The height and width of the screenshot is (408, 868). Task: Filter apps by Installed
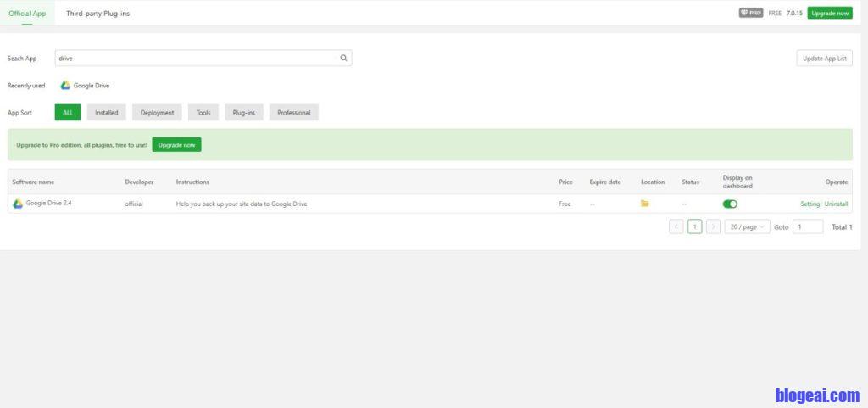coord(107,112)
